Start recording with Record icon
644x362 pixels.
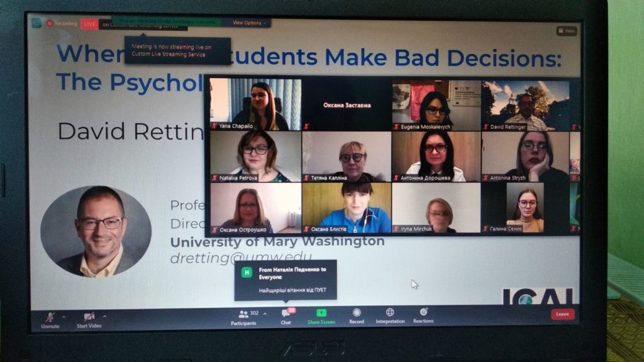click(x=357, y=313)
